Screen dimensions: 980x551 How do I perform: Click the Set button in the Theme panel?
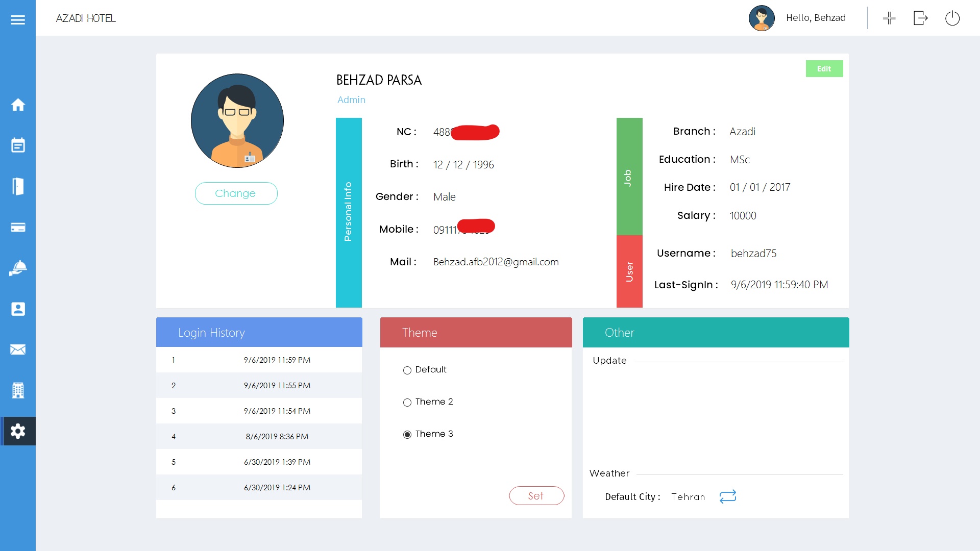pyautogui.click(x=536, y=495)
